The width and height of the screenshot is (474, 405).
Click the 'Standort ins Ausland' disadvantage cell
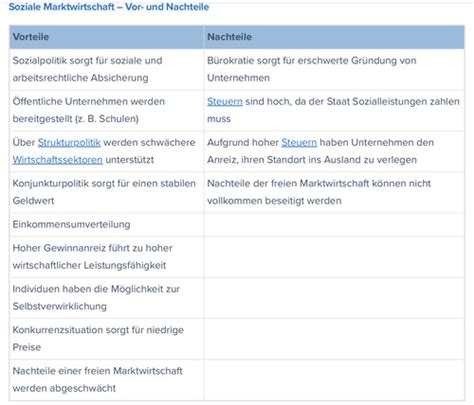click(334, 151)
